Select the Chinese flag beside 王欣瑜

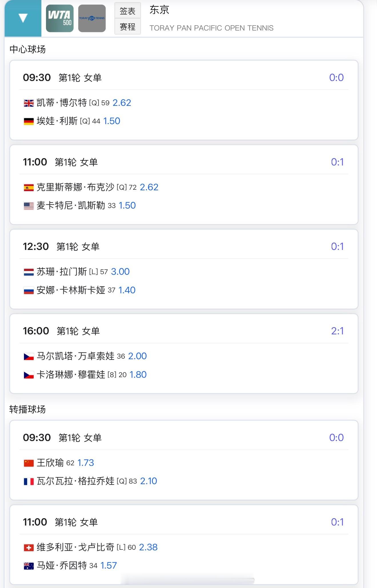pyautogui.click(x=29, y=463)
